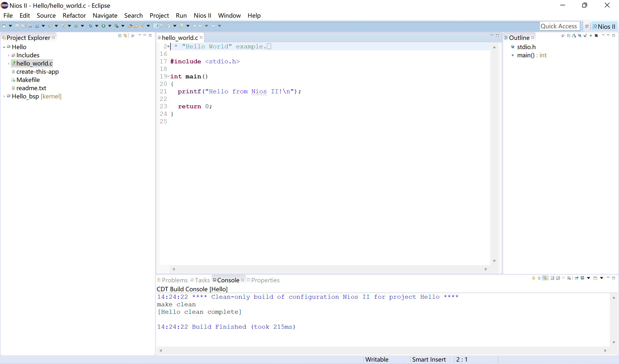
Task: Expand the Hello_bsp project node
Action: pos(4,96)
